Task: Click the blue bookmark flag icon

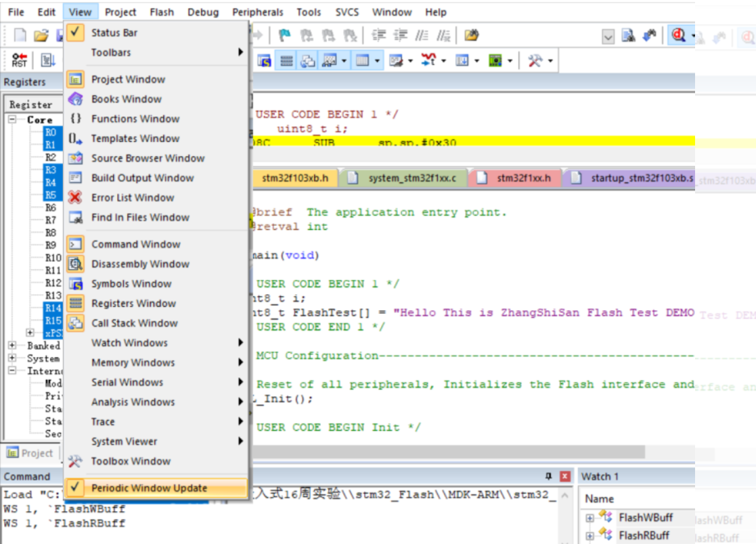Action: 285,36
